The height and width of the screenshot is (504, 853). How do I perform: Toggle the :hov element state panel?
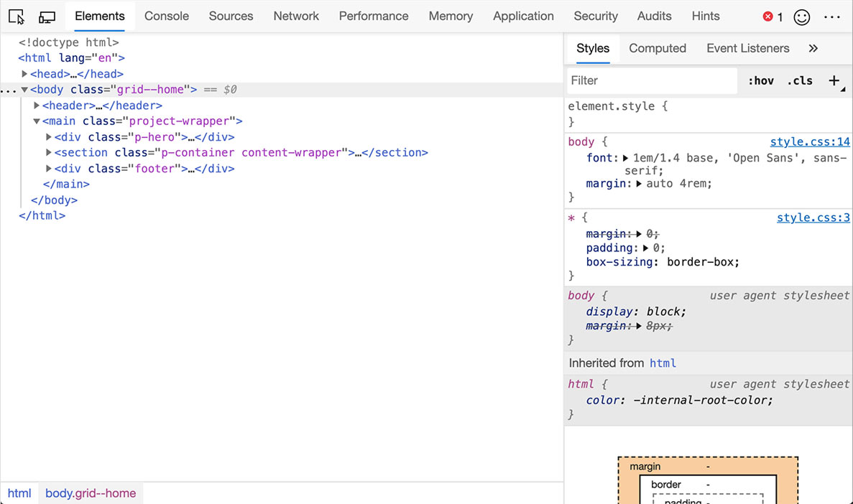(x=760, y=80)
